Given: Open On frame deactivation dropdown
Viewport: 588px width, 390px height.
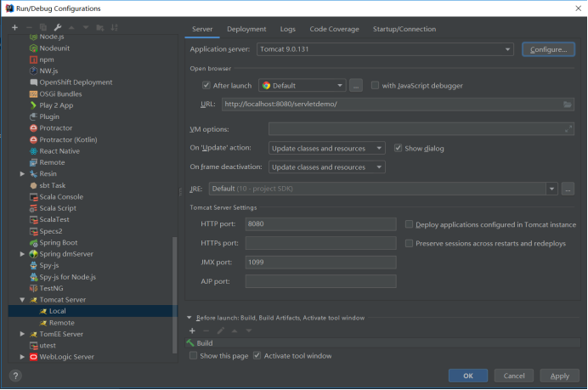Looking at the screenshot, I should point(326,167).
